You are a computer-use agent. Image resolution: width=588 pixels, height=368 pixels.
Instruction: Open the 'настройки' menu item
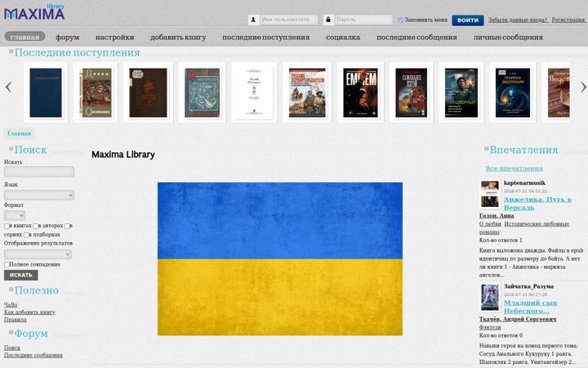115,37
